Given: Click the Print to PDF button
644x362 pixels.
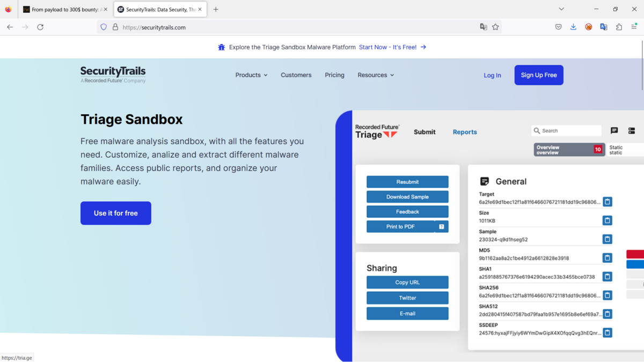Looking at the screenshot, I should coord(400,227).
